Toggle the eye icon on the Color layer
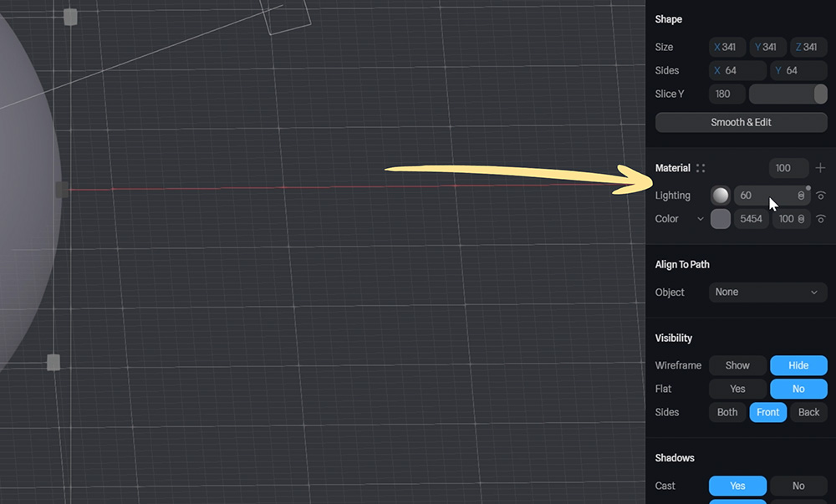This screenshot has width=836, height=504. [x=821, y=218]
